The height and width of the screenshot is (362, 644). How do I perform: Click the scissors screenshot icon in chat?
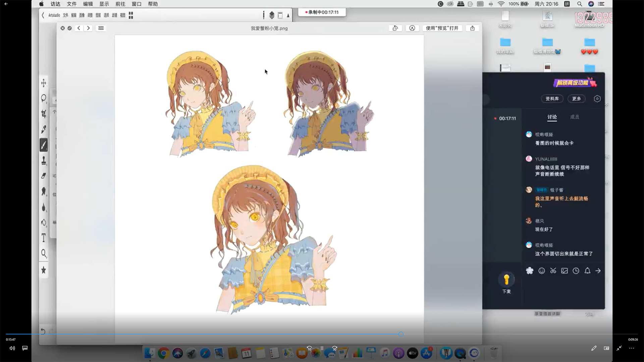point(553,271)
